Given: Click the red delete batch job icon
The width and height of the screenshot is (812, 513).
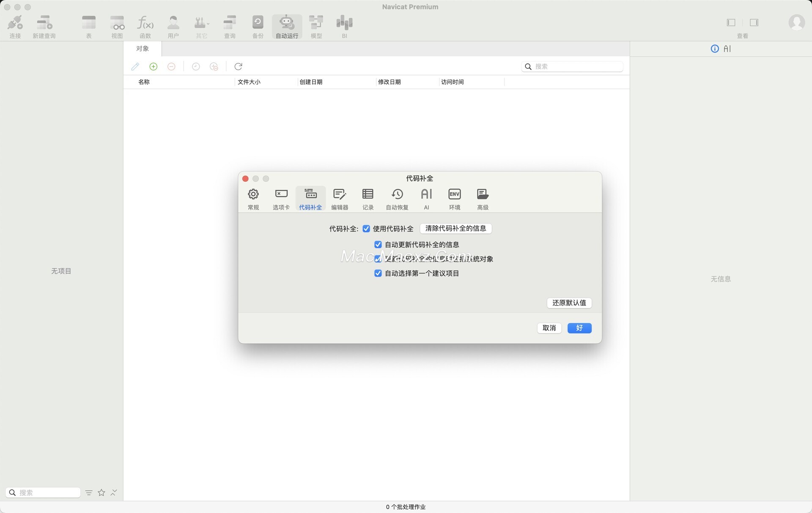Looking at the screenshot, I should click(x=171, y=66).
